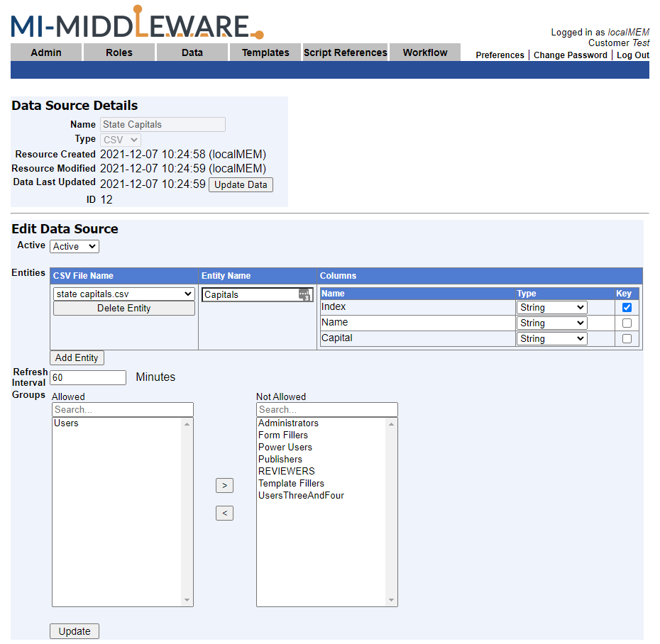The image size is (660, 644).
Task: Open the Workflow tab
Action: coord(424,52)
